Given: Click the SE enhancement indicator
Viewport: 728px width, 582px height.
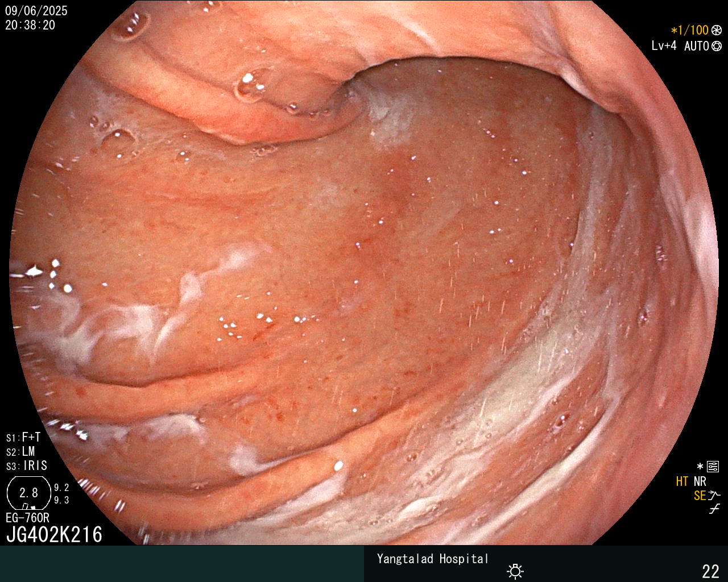Looking at the screenshot, I should 700,496.
